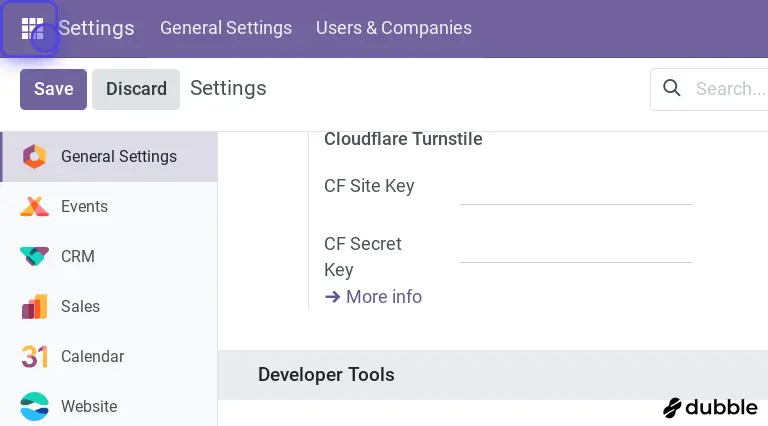Open the General Settings top menu
Image resolution: width=768 pixels, height=426 pixels.
point(226,28)
